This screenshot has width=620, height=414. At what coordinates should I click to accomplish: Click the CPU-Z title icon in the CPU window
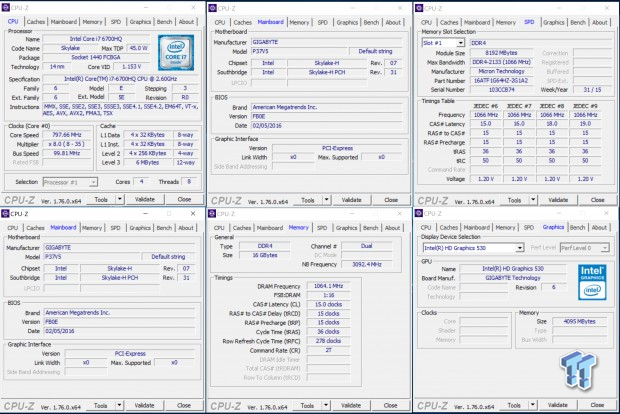click(6, 7)
